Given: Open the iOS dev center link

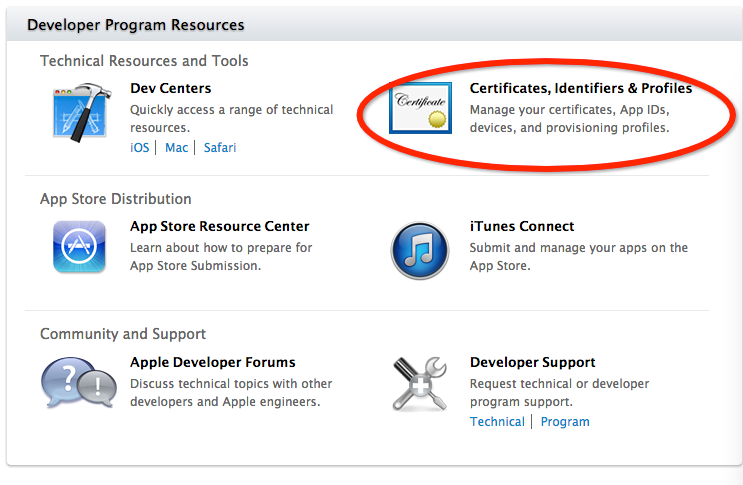Looking at the screenshot, I should coord(139,147).
